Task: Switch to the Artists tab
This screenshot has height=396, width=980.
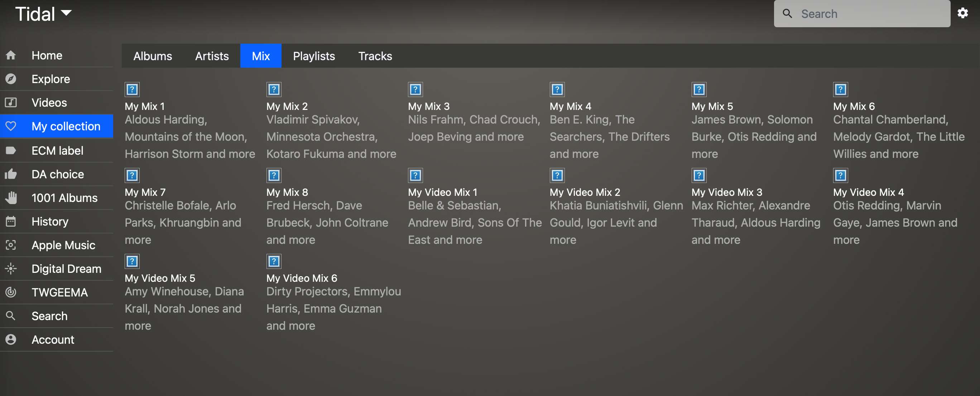Action: point(212,56)
